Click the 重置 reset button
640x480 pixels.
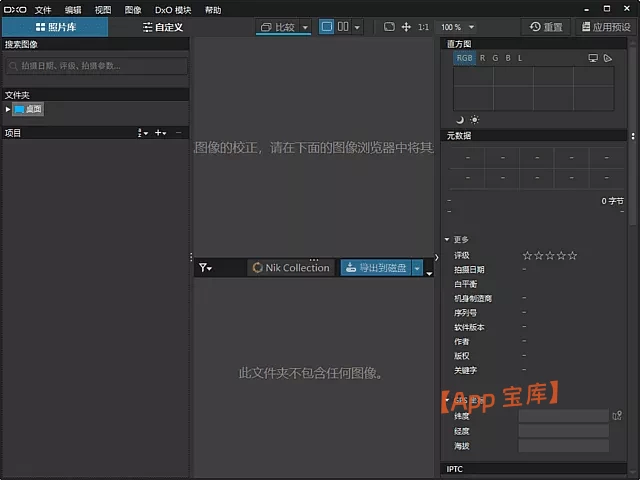546,27
